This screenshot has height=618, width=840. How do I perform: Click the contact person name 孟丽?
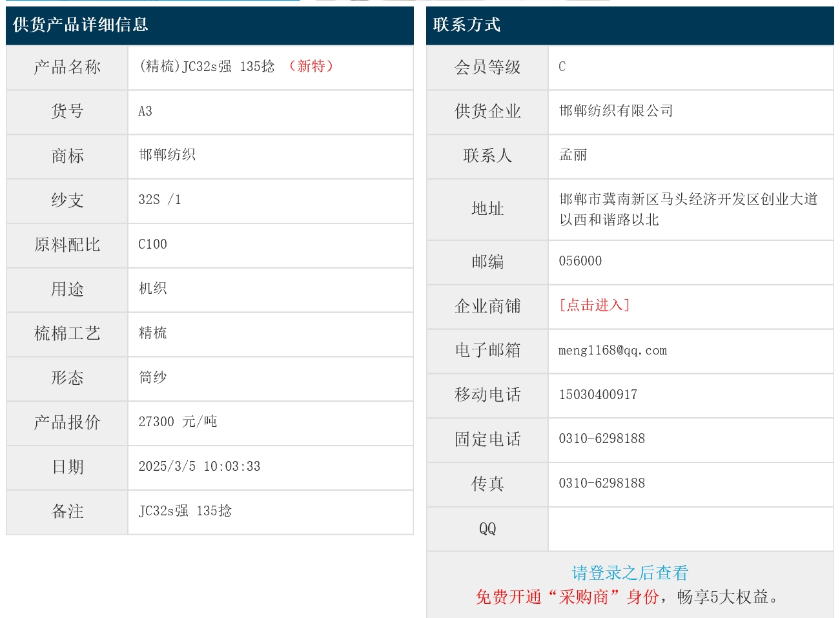coord(573,155)
